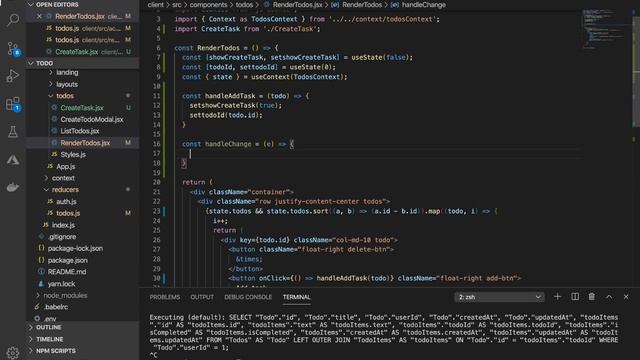Open Run and Debug view
640x360 pixels.
click(x=13, y=76)
